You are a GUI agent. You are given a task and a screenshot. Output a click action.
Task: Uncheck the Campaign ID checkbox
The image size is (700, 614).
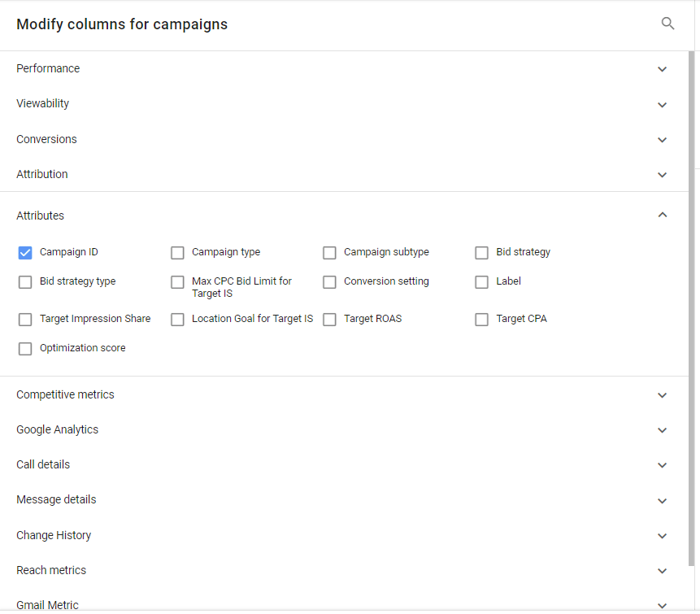pyautogui.click(x=24, y=252)
